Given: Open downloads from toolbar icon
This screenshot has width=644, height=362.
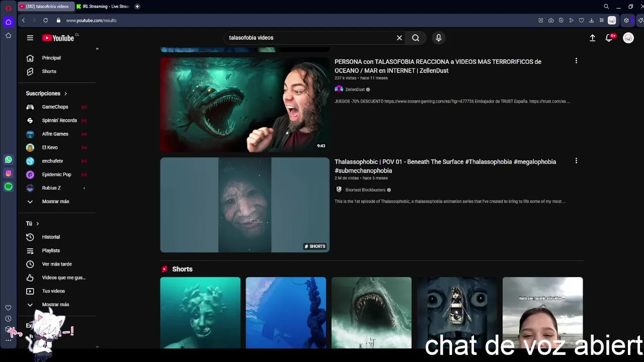Looking at the screenshot, I should pyautogui.click(x=591, y=20).
